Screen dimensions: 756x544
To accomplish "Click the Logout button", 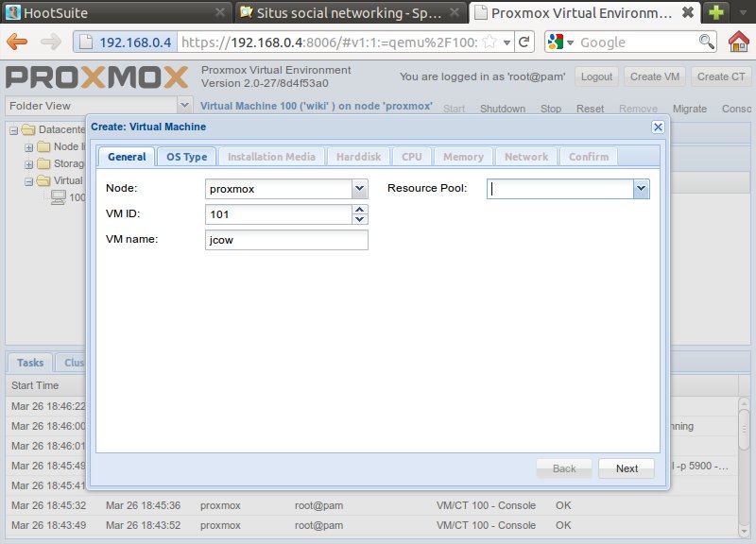I will (x=596, y=76).
